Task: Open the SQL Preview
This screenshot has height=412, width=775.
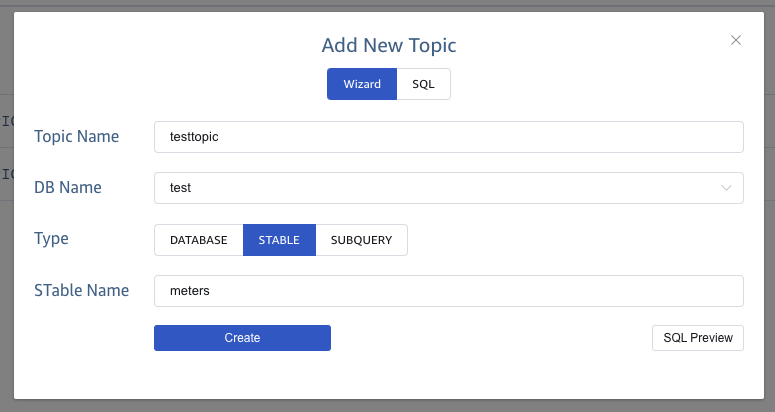Action: tap(698, 338)
